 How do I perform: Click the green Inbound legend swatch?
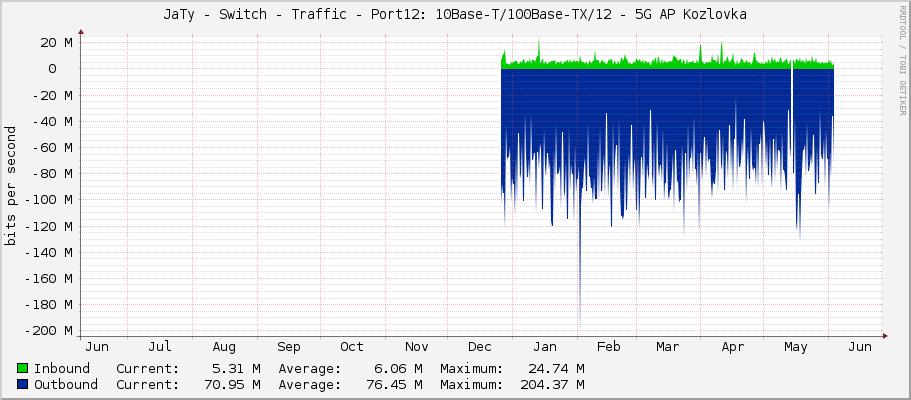(x=23, y=369)
